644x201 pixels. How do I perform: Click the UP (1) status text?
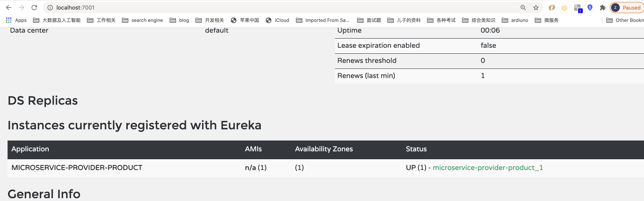click(x=416, y=167)
